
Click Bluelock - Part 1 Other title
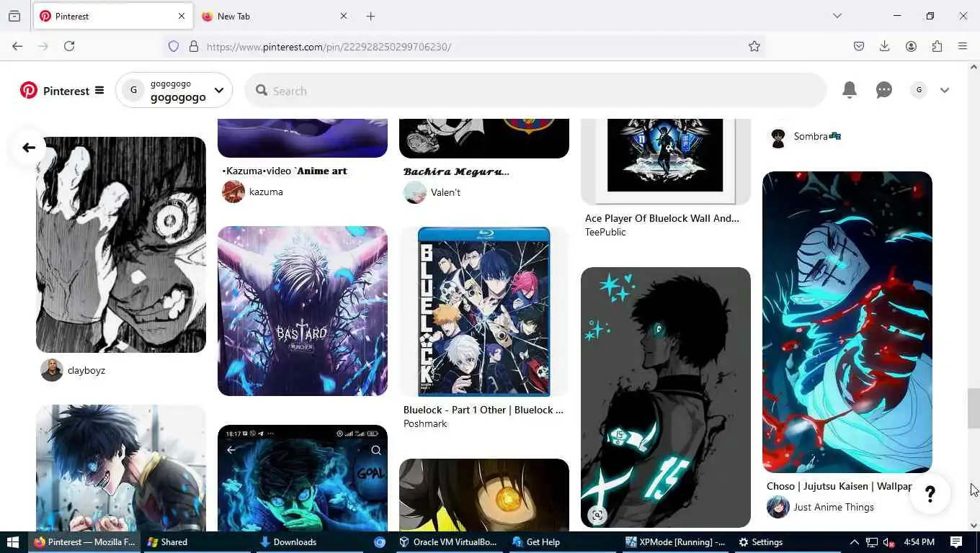484,410
